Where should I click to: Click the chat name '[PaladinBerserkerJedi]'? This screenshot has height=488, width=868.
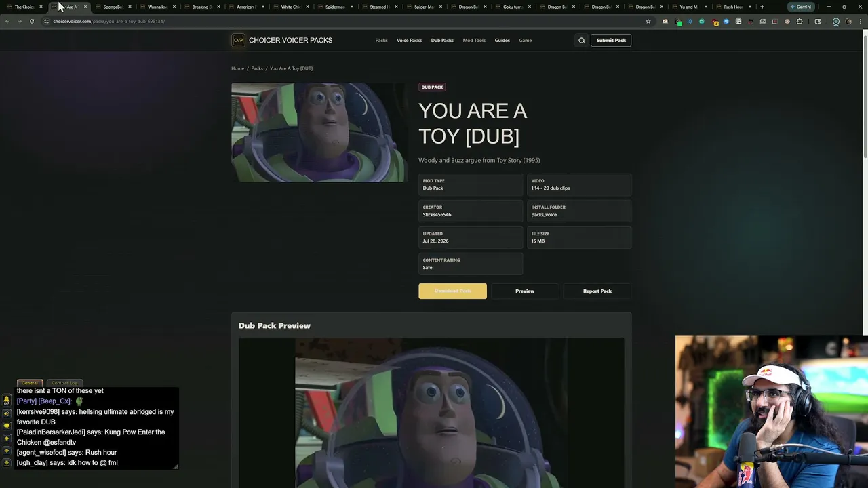51,432
